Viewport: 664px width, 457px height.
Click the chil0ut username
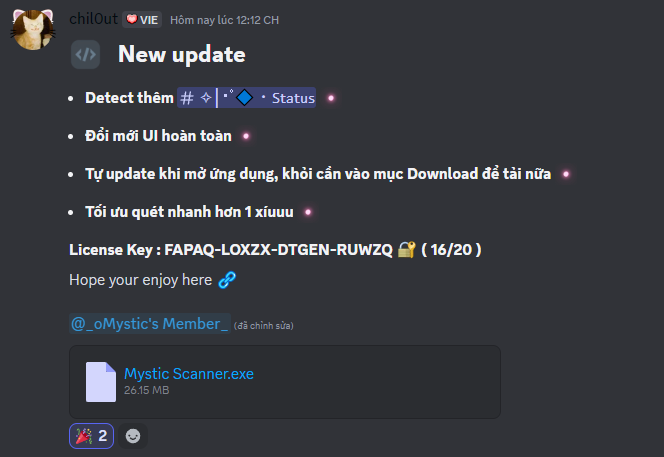pyautogui.click(x=93, y=19)
